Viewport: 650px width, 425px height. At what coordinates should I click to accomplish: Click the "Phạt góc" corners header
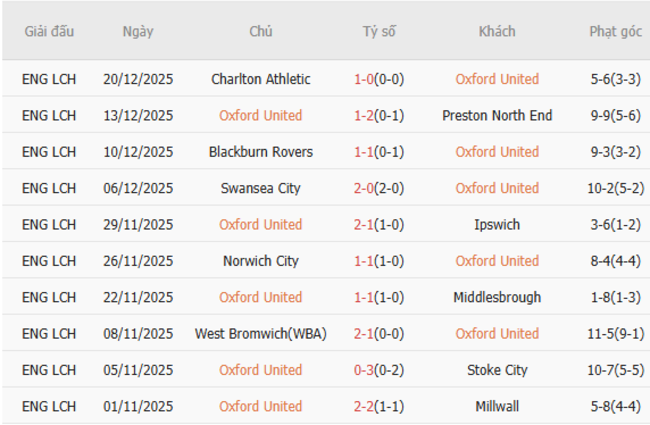(x=615, y=31)
